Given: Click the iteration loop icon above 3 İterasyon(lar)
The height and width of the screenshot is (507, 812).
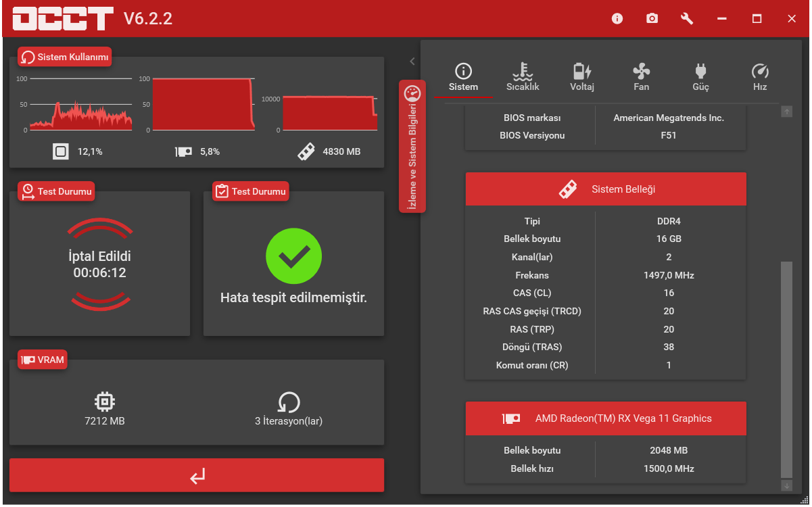Looking at the screenshot, I should (x=289, y=402).
